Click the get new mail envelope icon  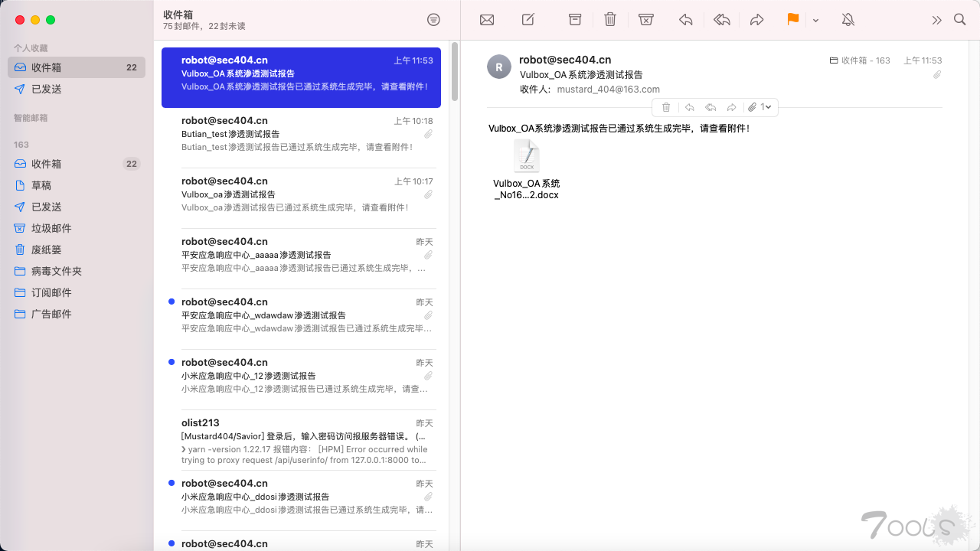[487, 20]
